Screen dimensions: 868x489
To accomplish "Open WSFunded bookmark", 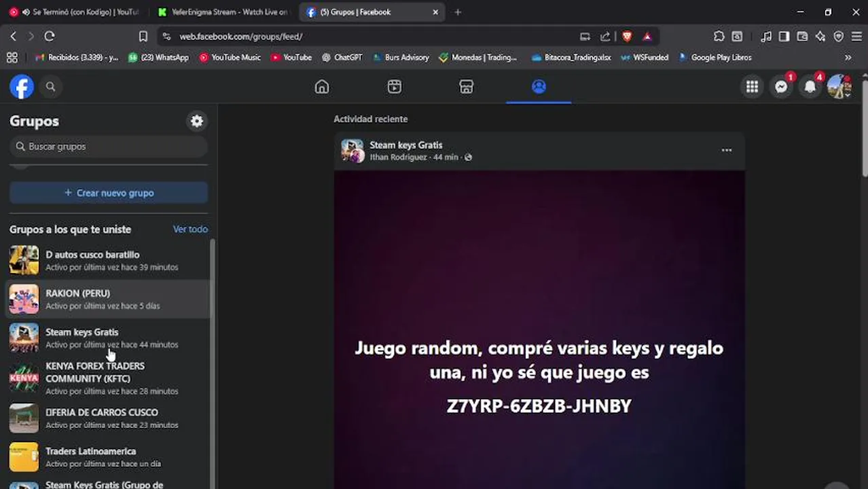I will coord(645,58).
